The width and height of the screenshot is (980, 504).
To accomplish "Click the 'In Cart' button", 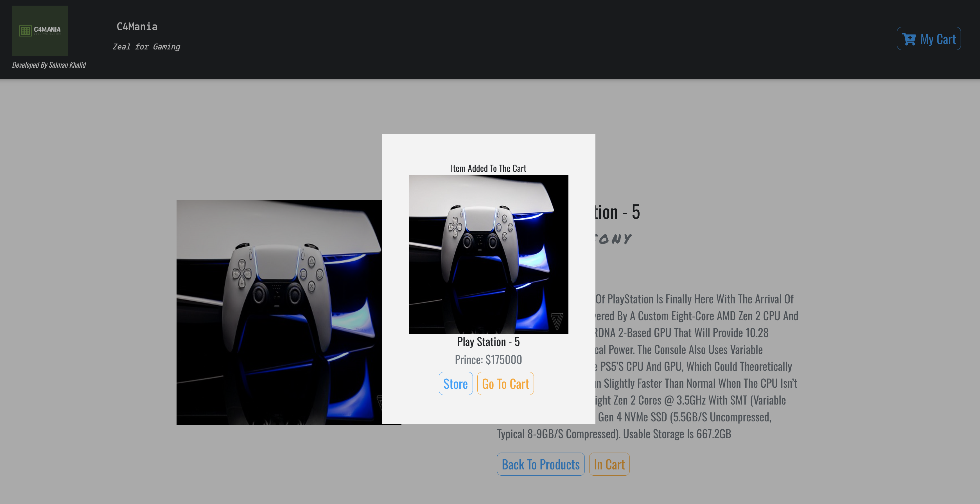I will point(609,464).
